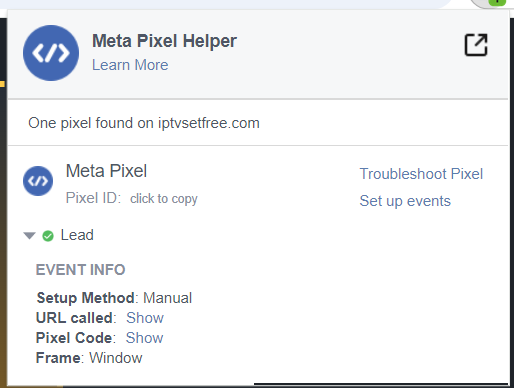Click the Setup Method: Manual row

pyautogui.click(x=114, y=298)
